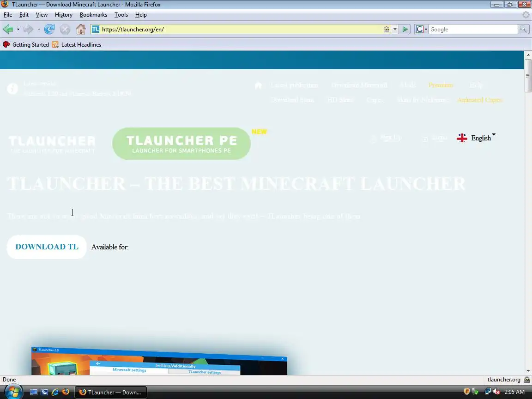The image size is (532, 399).
Task: Reload the current page
Action: (x=49, y=29)
